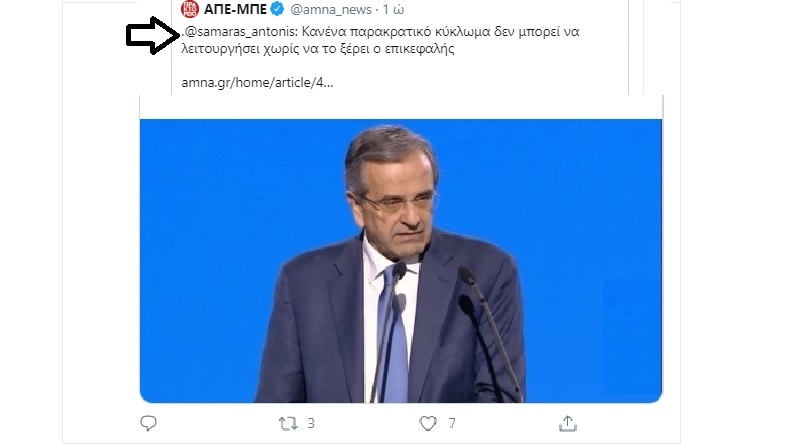Click the '1 ώ' tweet timestamp
This screenshot has height=445, width=800.
(x=393, y=9)
